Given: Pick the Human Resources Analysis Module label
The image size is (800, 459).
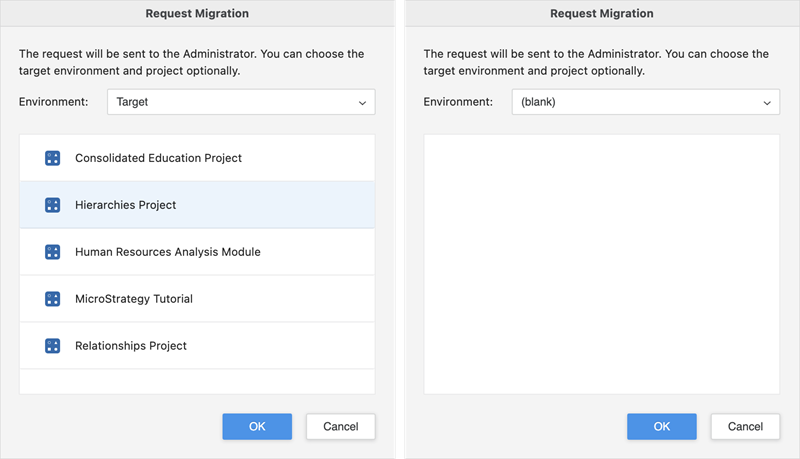Looking at the screenshot, I should click(167, 252).
